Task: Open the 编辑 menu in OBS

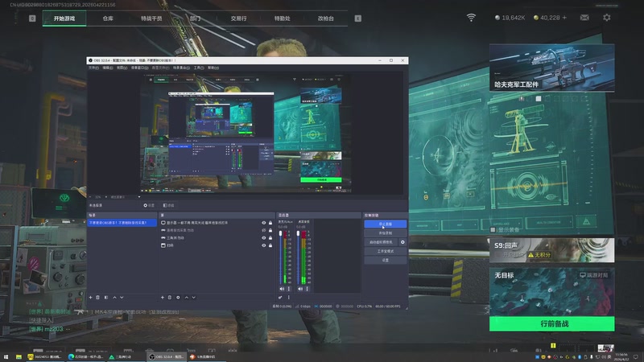Action: click(x=108, y=68)
